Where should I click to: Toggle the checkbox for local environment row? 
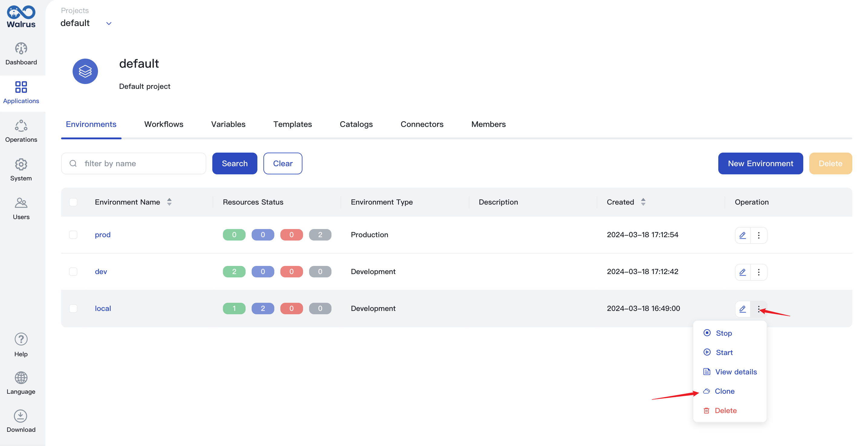click(x=73, y=308)
